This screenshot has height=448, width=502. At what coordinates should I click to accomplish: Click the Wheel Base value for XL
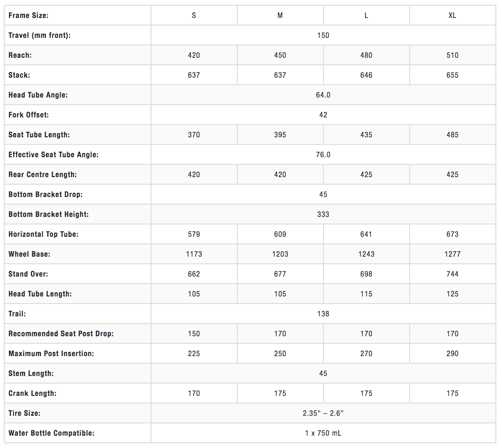tap(452, 254)
